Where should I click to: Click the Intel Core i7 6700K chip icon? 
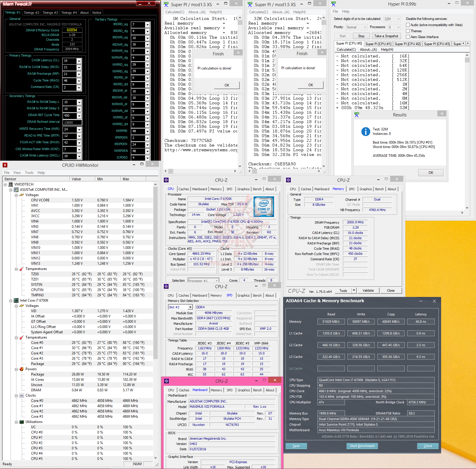tap(16, 300)
